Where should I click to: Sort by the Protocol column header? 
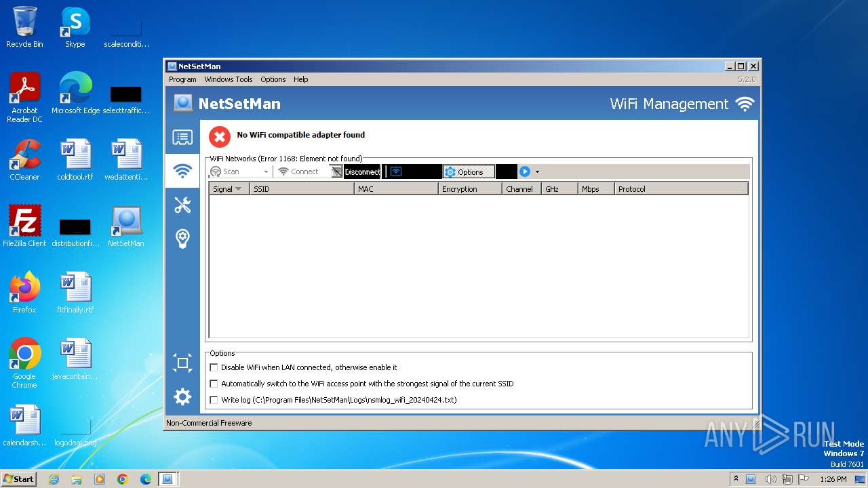pos(682,189)
